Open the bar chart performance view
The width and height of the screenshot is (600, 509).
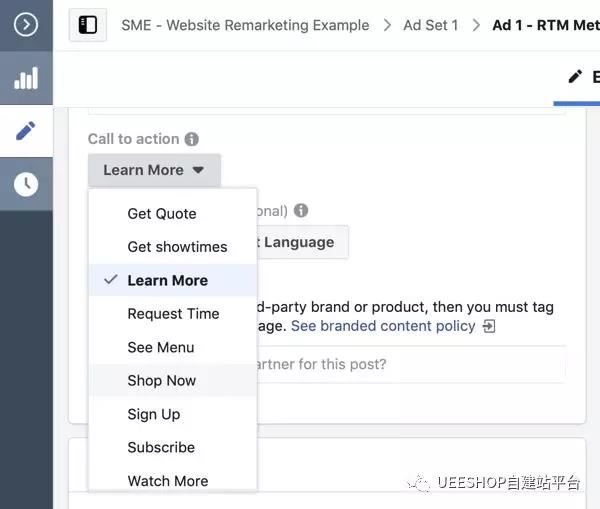click(x=26, y=80)
